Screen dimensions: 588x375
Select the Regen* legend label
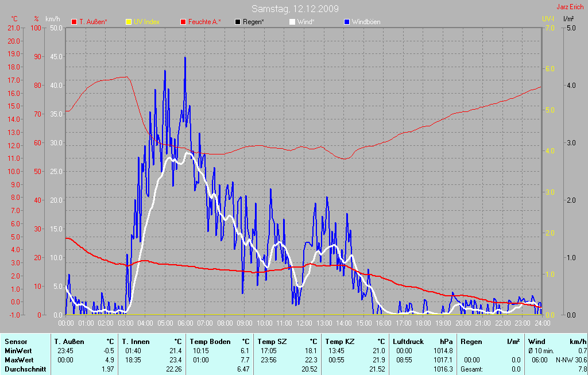pos(253,22)
